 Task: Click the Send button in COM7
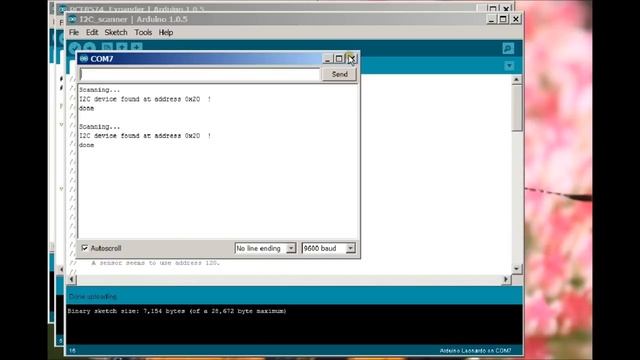coord(340,74)
